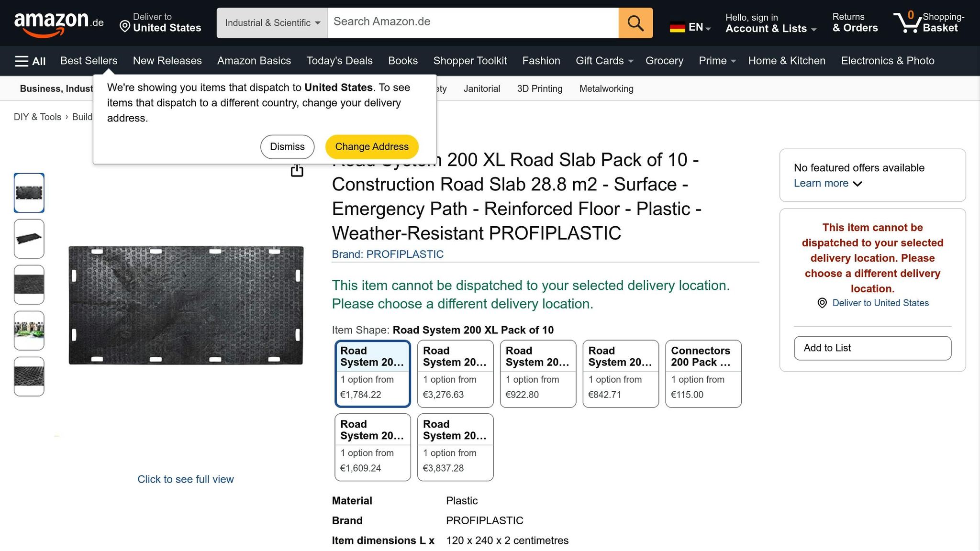Screen dimensions: 980x551
Task: Dismiss the delivery address popup
Action: [x=287, y=147]
